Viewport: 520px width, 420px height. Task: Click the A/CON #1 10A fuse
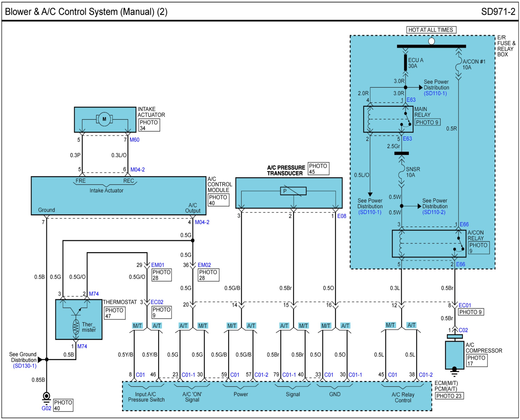[x=458, y=64]
